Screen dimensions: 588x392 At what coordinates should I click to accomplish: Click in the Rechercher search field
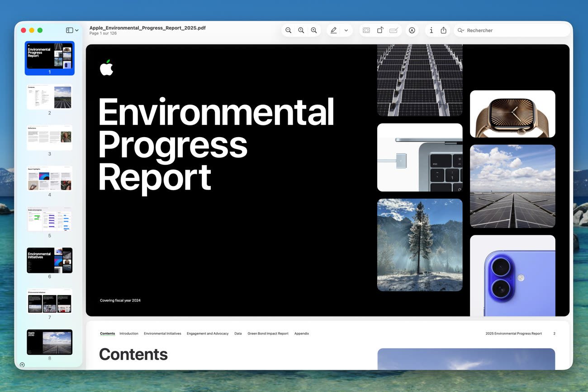click(x=516, y=30)
